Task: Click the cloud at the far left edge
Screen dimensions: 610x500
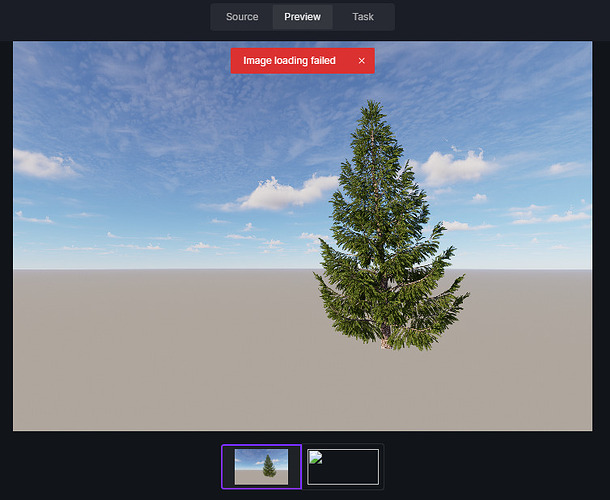Action: [40, 163]
